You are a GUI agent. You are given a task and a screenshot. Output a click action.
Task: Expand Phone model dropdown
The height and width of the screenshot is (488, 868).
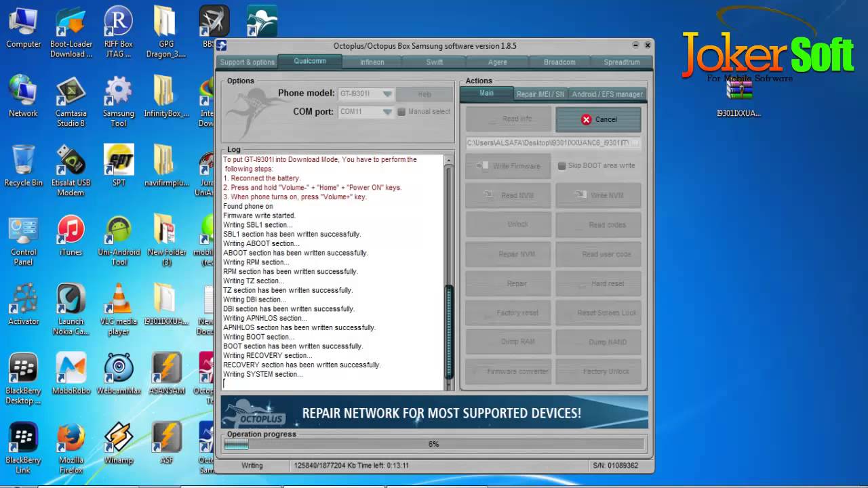387,94
